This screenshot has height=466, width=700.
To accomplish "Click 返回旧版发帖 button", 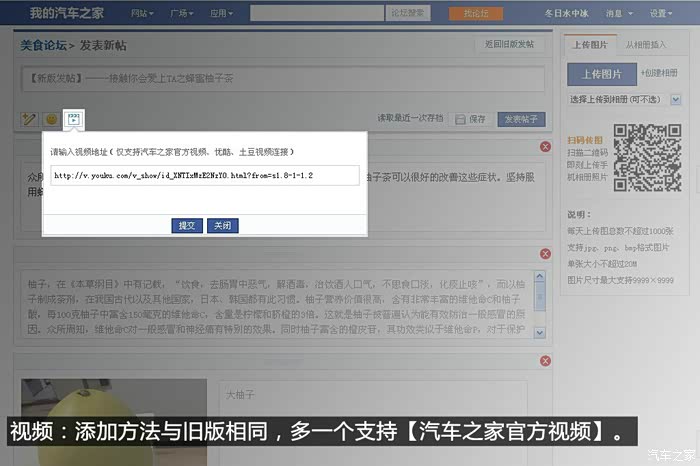I will click(x=509, y=44).
